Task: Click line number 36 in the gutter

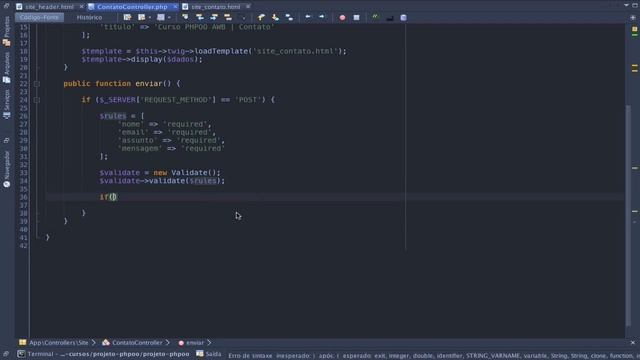Action: pyautogui.click(x=24, y=197)
